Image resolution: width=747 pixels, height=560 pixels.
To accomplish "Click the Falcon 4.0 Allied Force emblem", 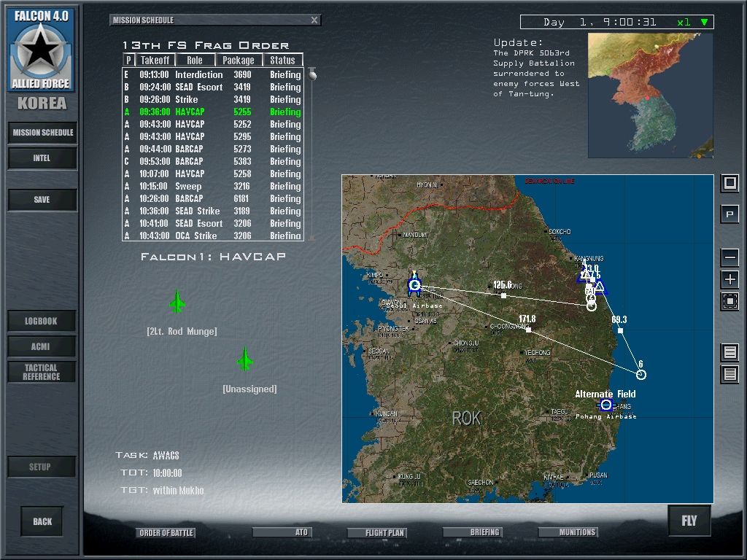I will click(x=42, y=49).
